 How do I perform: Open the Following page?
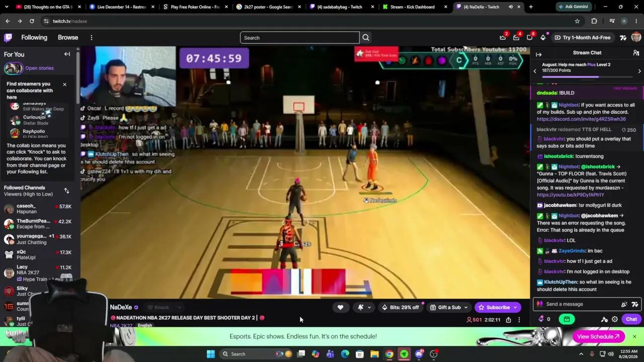34,38
